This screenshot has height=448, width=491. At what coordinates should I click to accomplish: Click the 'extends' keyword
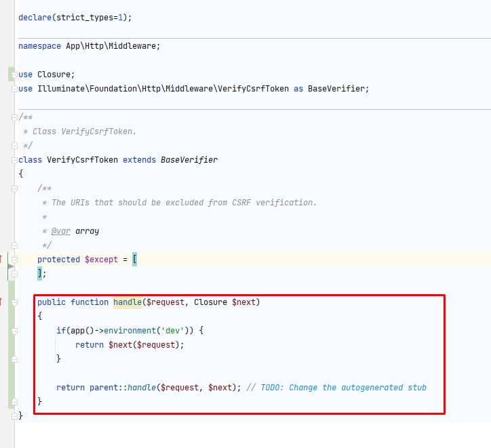coord(139,160)
